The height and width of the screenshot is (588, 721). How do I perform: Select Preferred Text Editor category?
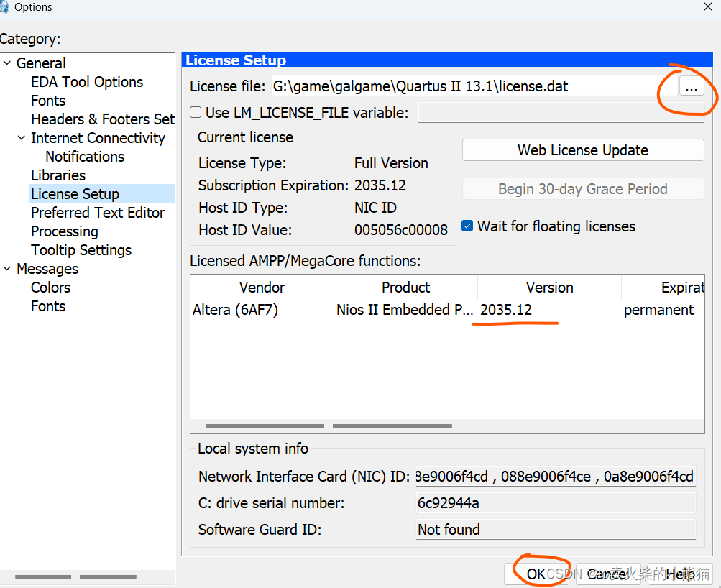[x=98, y=213]
